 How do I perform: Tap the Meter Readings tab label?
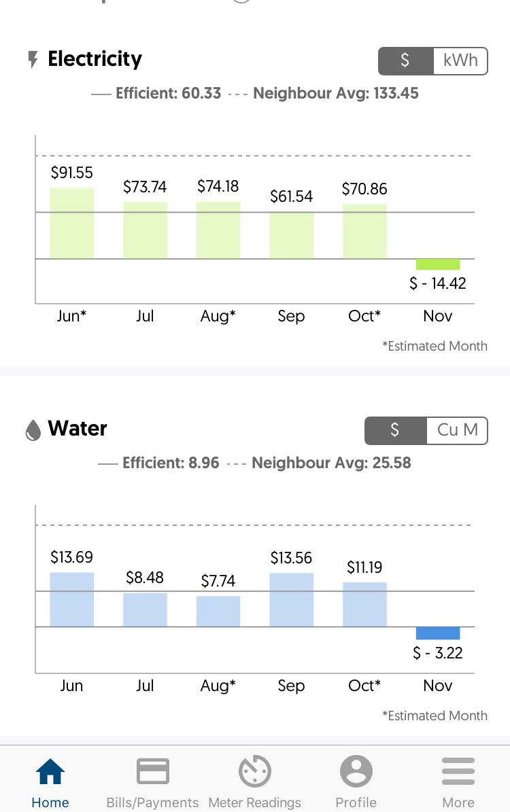pos(255,802)
